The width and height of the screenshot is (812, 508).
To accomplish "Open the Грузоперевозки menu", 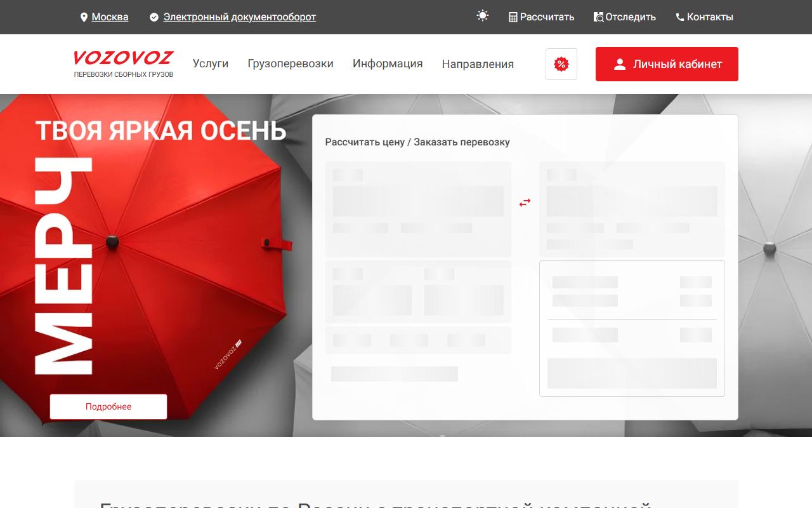I will click(x=291, y=63).
